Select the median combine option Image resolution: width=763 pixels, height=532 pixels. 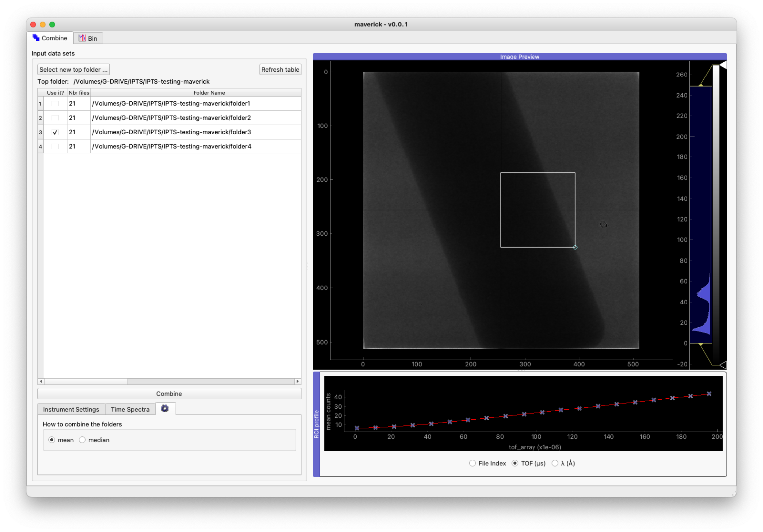(82, 440)
